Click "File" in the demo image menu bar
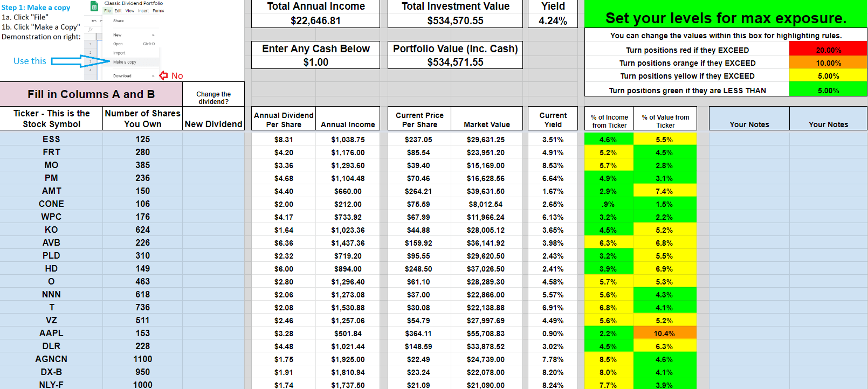This screenshot has height=389, width=868. [107, 11]
